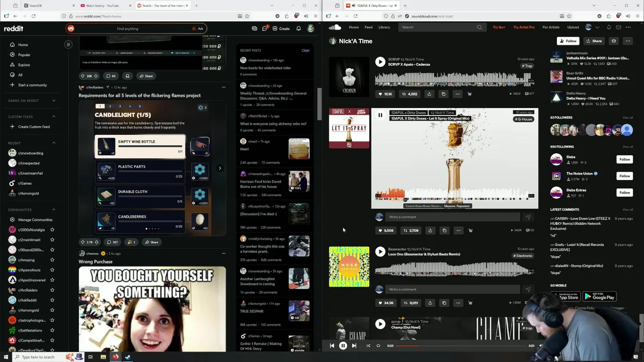This screenshot has width=644, height=362.
Task: Follow The Noise Union account
Action: (624, 176)
